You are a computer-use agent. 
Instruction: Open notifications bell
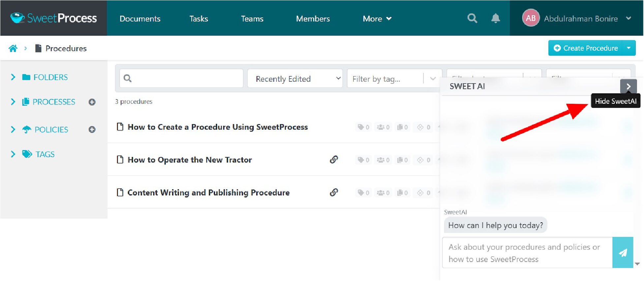coord(495,18)
